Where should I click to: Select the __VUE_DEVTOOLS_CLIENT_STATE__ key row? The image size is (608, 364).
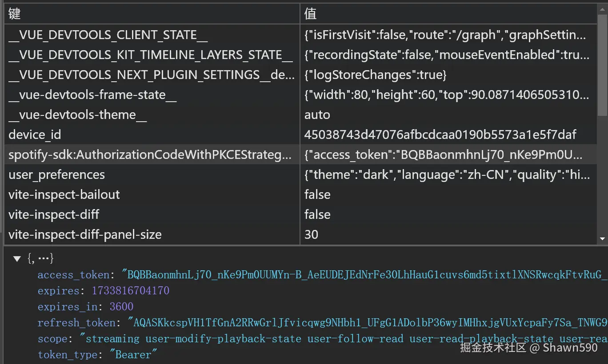coord(108,35)
